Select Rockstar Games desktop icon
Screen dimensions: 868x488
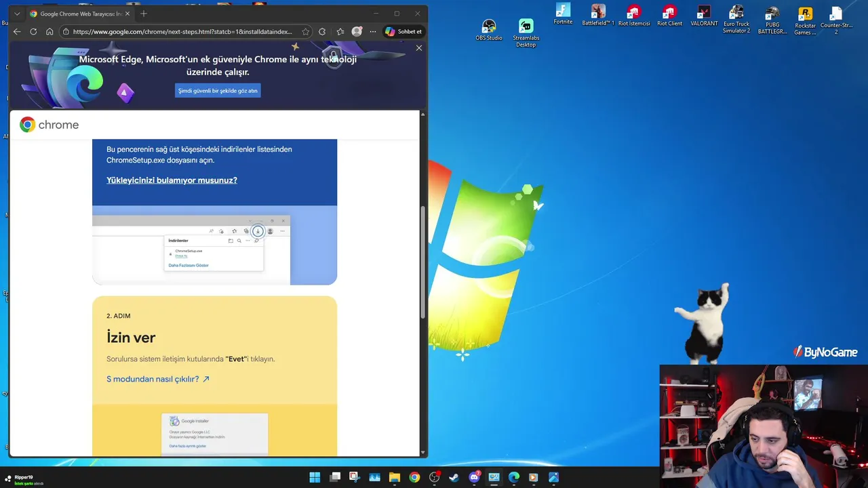click(x=805, y=20)
